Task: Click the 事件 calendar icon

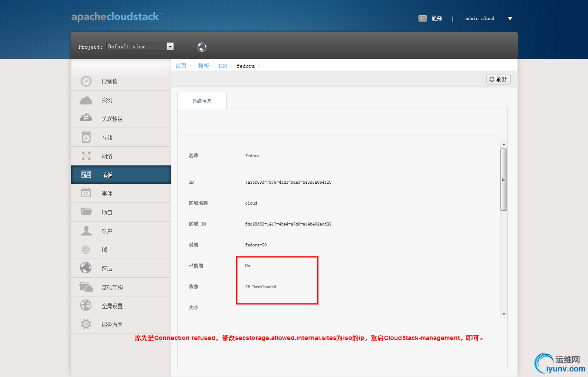Action: 86,193
